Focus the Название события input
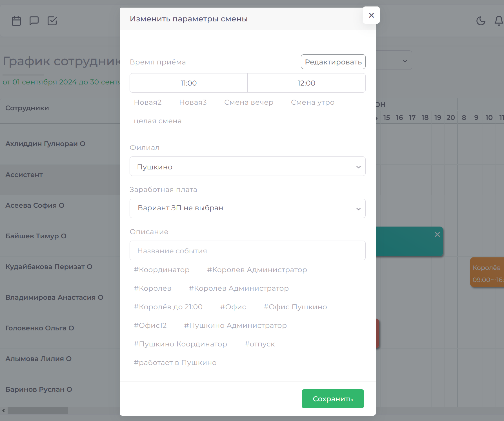The height and width of the screenshot is (421, 504). point(248,250)
